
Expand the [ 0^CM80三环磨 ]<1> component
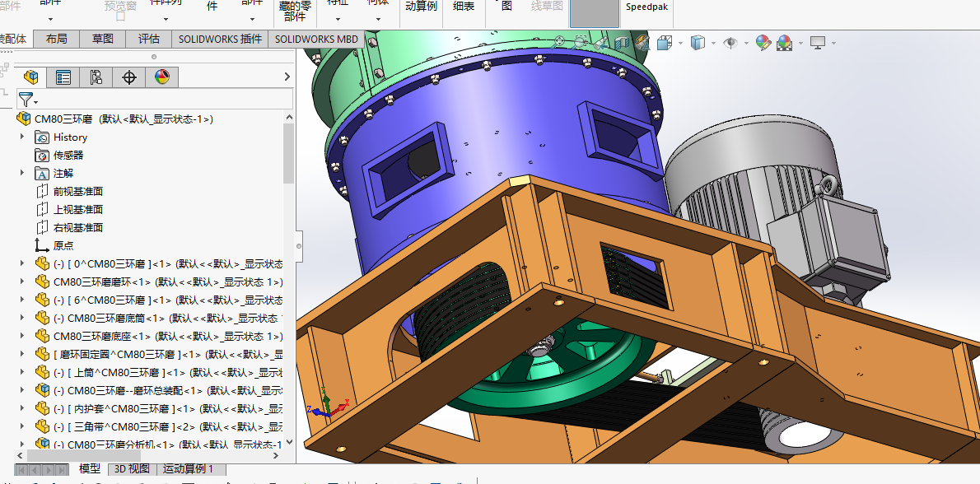pos(22,263)
